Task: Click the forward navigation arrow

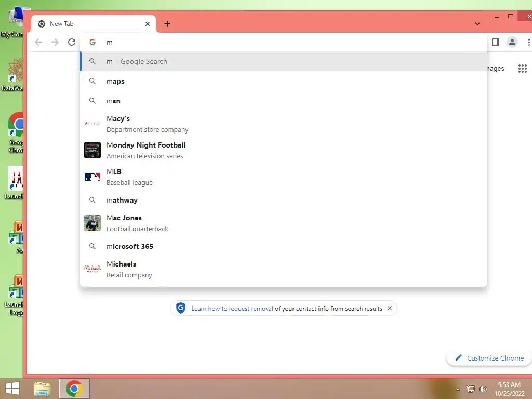Action: [x=55, y=42]
